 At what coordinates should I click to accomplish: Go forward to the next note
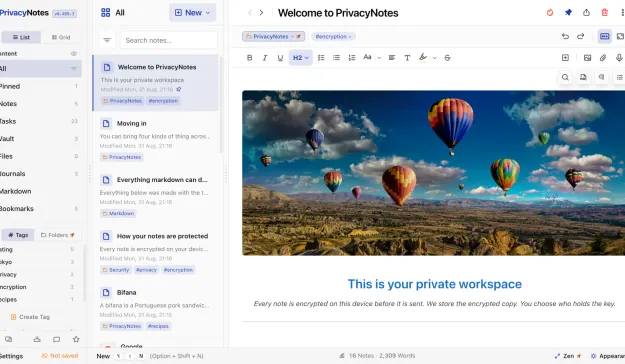[x=261, y=12]
